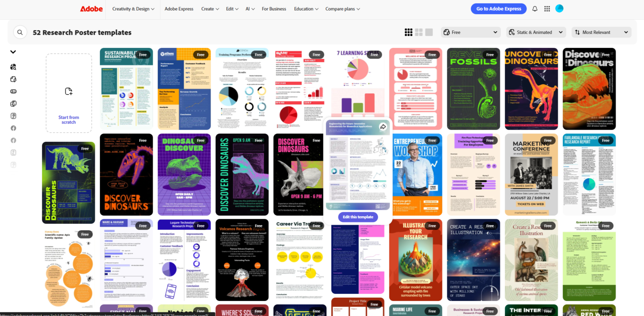The height and width of the screenshot is (316, 644).
Task: Click the Facebook icon in the left sidebar
Action: (x=13, y=128)
